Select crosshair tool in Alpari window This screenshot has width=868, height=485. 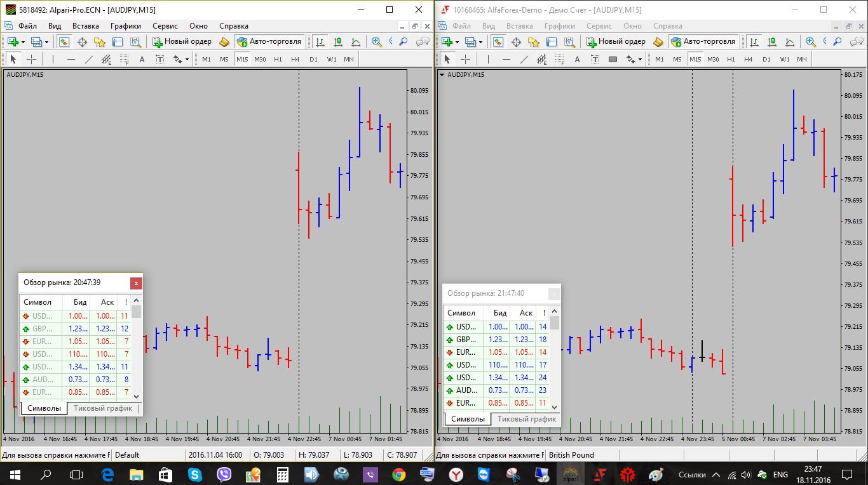coord(31,59)
